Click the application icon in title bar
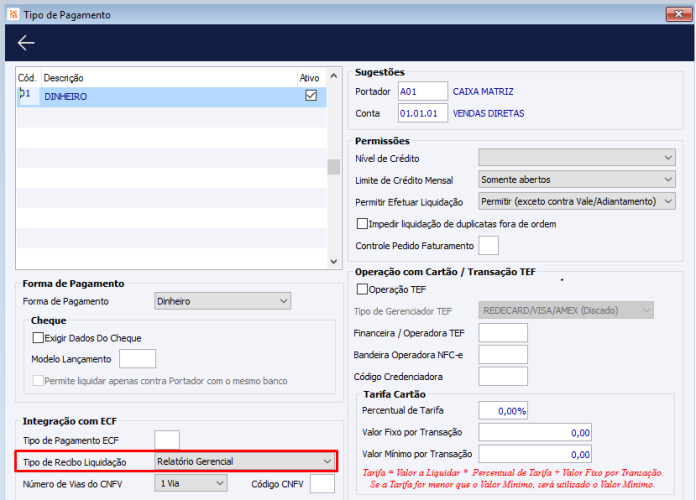The height and width of the screenshot is (500, 696). click(13, 15)
